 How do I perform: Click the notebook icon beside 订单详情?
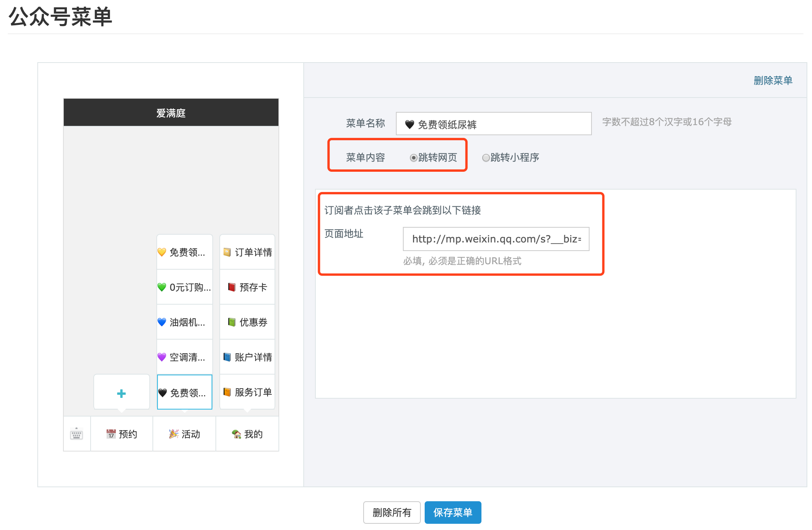coord(227,252)
